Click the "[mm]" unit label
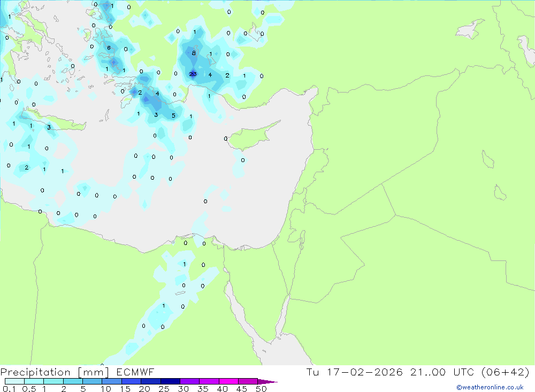The height and width of the screenshot is (392, 535). click(94, 372)
